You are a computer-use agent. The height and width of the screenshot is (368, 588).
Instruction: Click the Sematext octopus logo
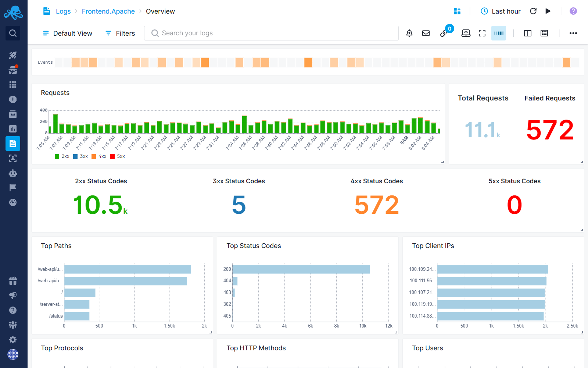(14, 13)
